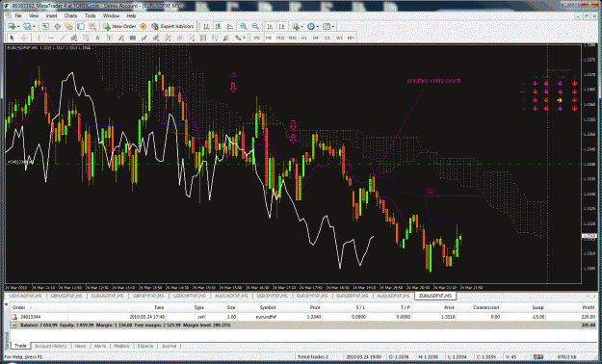
Task: Sort orders by Symbol column header
Action: 268,307
